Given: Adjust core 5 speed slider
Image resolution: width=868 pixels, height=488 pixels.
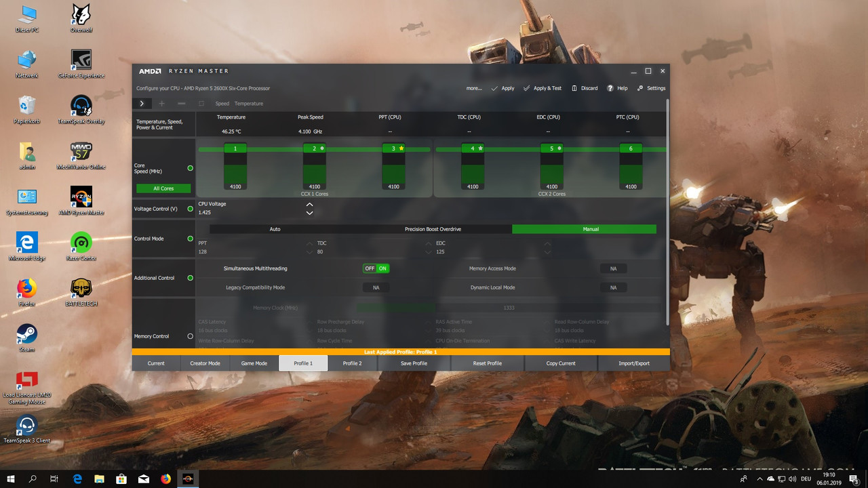Looking at the screenshot, I should click(x=551, y=173).
